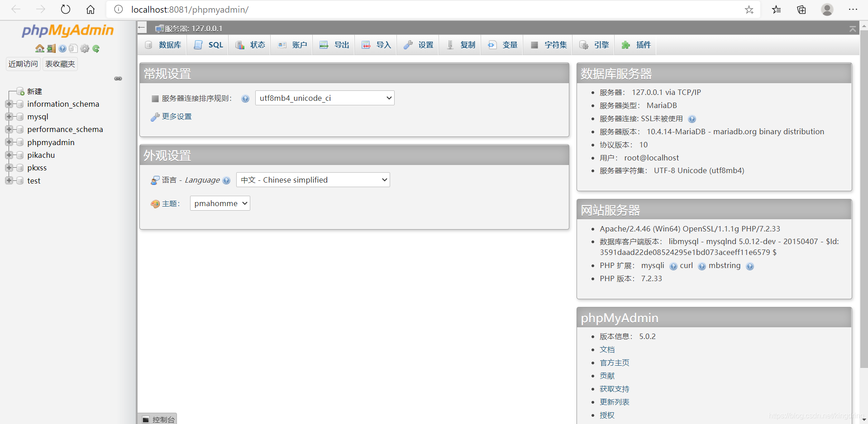Open the 设置 tab

(x=418, y=45)
